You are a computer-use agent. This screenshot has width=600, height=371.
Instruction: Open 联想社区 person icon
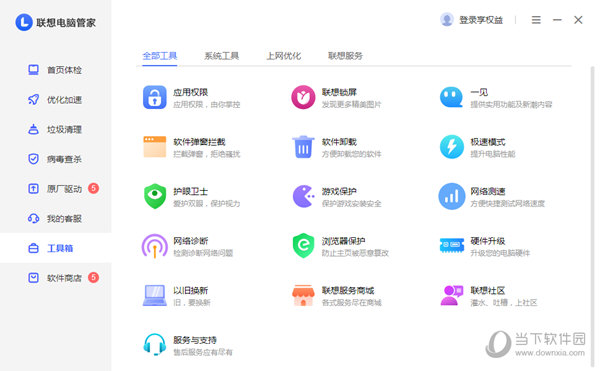pyautogui.click(x=452, y=295)
